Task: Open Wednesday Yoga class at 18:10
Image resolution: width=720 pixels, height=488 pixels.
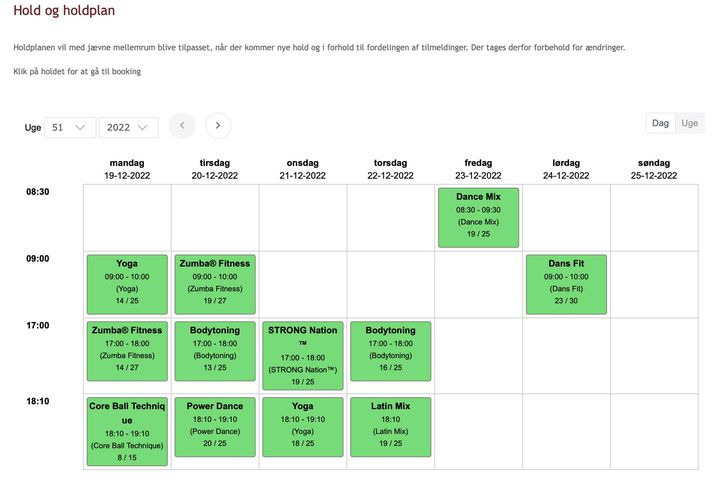Action: pos(302,427)
